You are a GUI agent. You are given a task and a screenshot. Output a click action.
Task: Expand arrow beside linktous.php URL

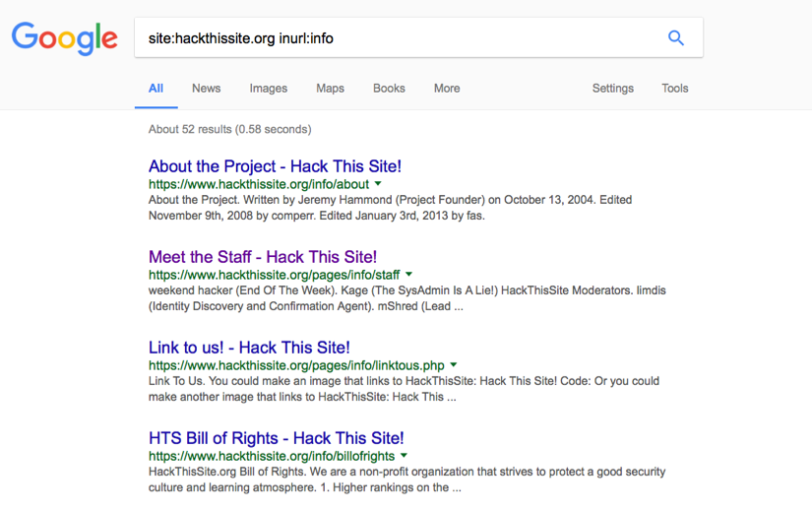click(x=454, y=365)
